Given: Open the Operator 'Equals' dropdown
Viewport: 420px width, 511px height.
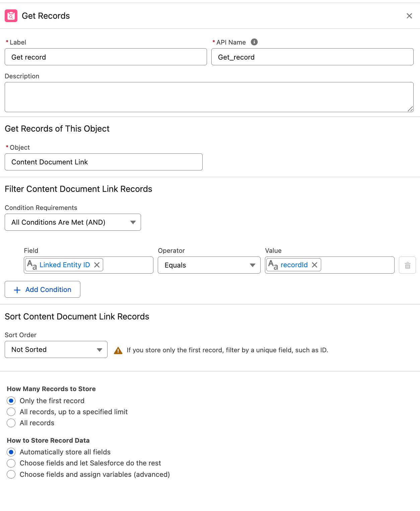Looking at the screenshot, I should [x=209, y=265].
